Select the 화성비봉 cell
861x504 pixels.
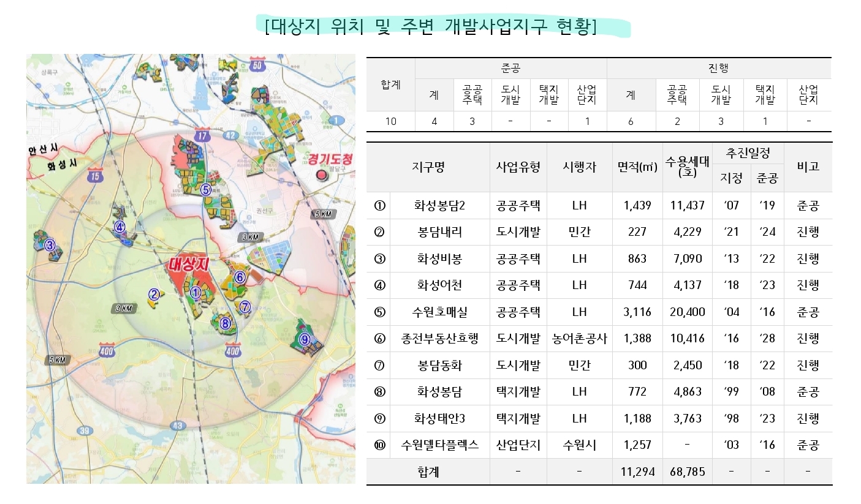pos(439,259)
